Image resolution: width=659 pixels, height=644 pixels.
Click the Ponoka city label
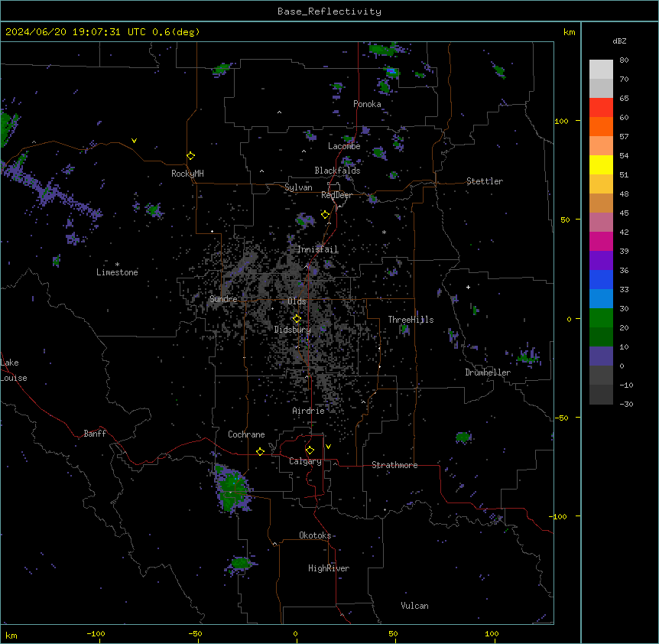coord(367,104)
